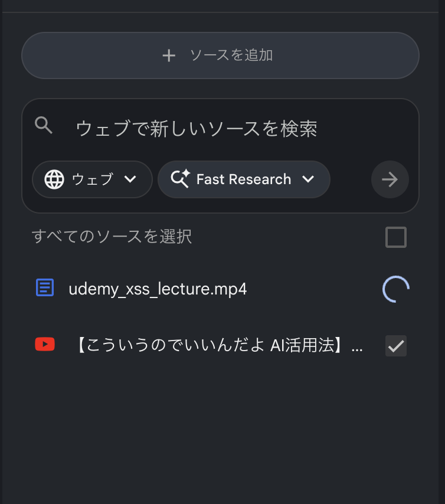445x504 pixels.
Task: Click the plus icon in ソースを追加
Action: point(169,55)
